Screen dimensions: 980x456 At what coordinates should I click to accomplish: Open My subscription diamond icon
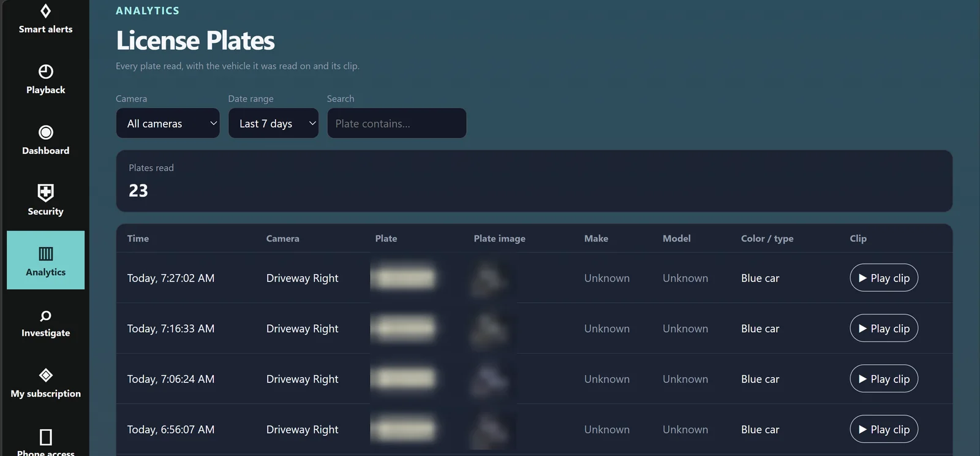click(x=45, y=375)
